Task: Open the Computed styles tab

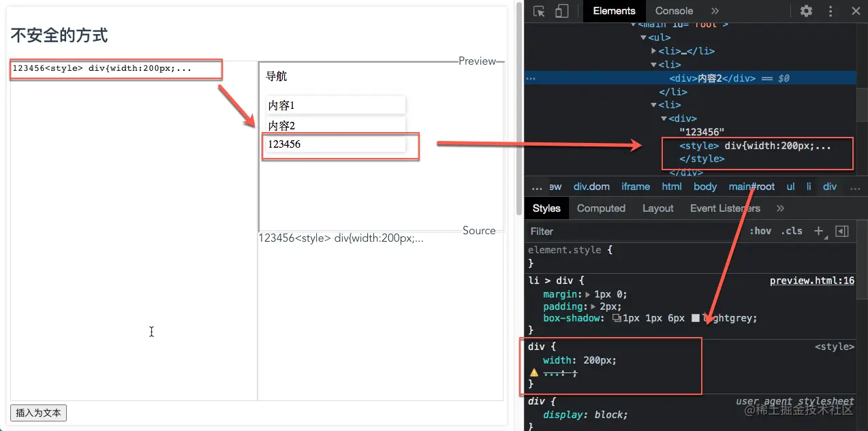Action: pyautogui.click(x=601, y=208)
